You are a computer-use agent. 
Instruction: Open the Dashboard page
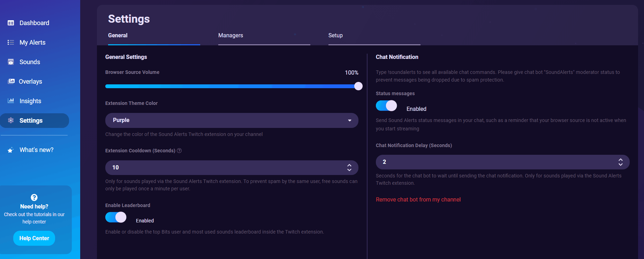[35, 23]
